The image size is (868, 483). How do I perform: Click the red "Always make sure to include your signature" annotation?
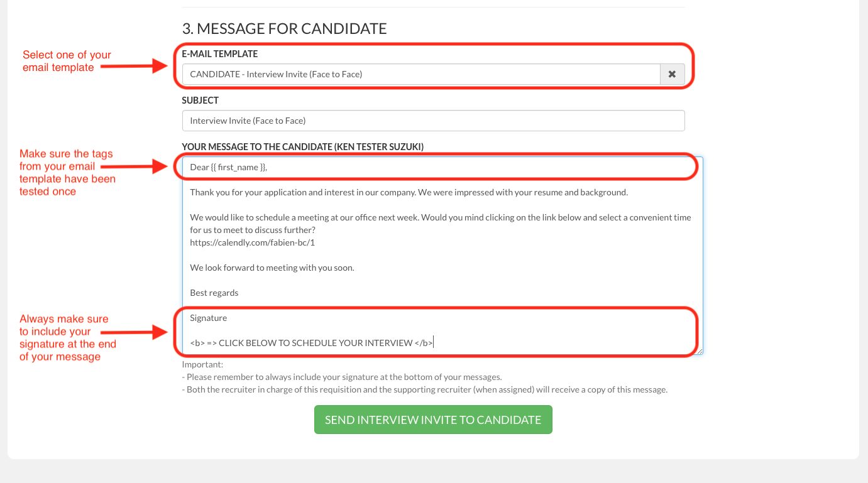68,338
